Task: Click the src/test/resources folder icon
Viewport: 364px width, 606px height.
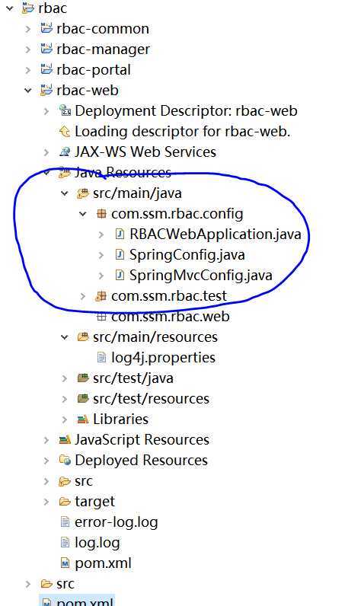Action: pos(83,398)
